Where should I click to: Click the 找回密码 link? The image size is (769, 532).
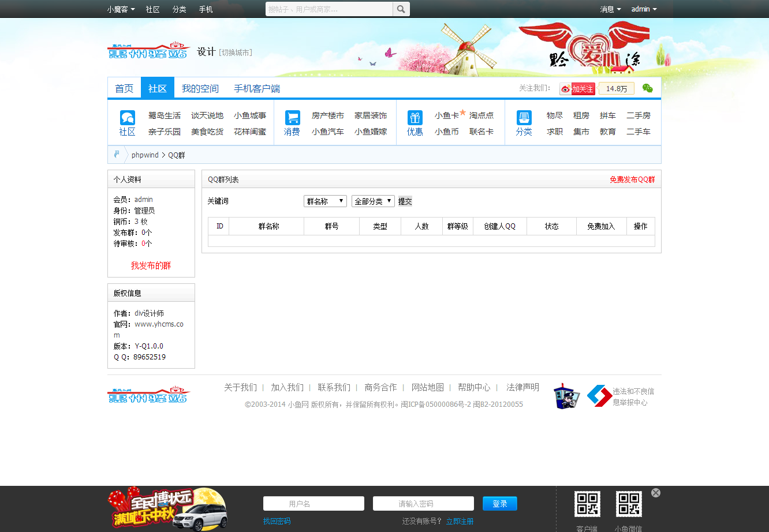pyautogui.click(x=277, y=521)
